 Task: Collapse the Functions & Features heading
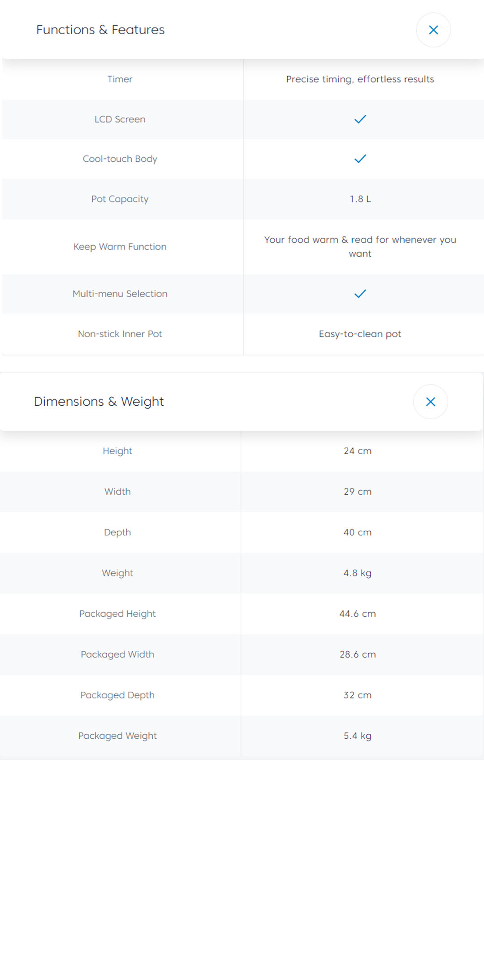tap(100, 30)
